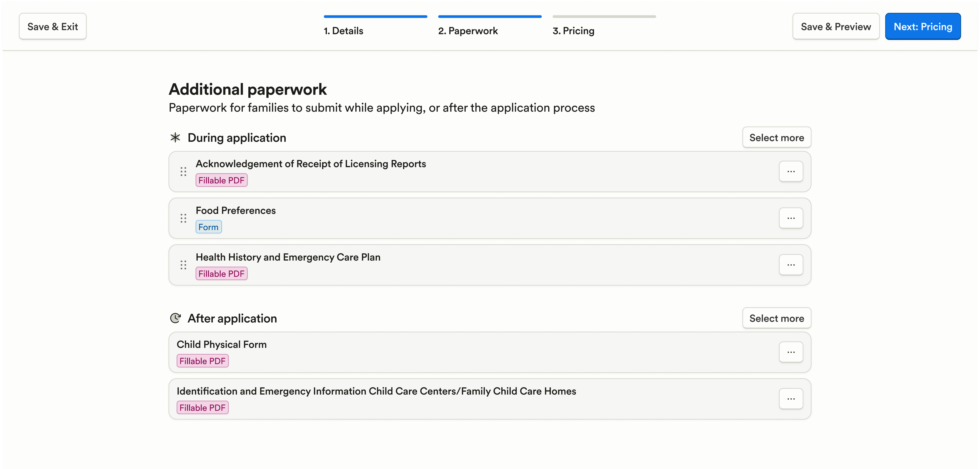Click the drag handle next to Food Preferences
The image size is (980, 469).
click(x=183, y=218)
